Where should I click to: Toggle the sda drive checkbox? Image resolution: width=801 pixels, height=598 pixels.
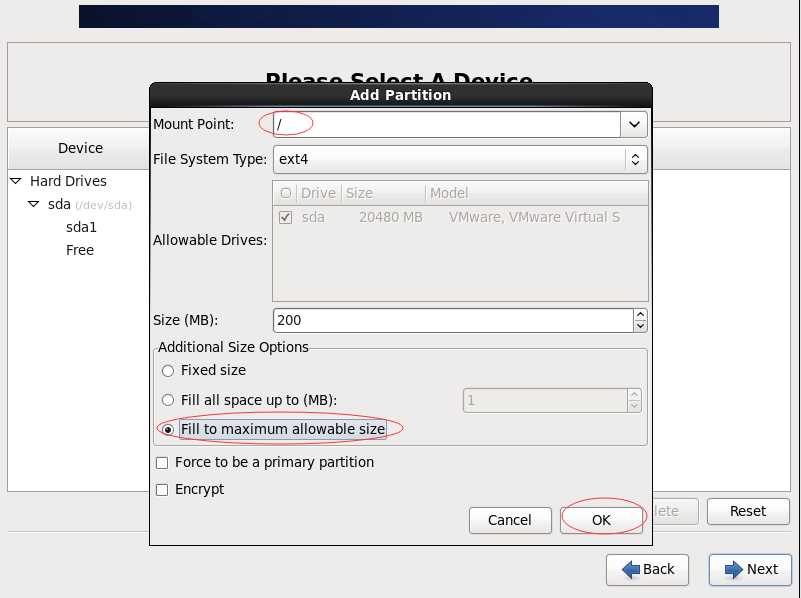coord(286,218)
